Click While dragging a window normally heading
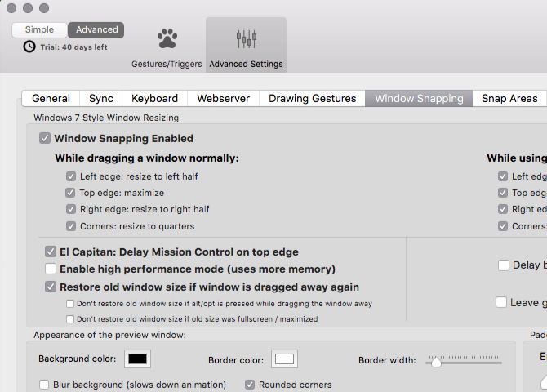This screenshot has height=392, width=547. pos(147,158)
